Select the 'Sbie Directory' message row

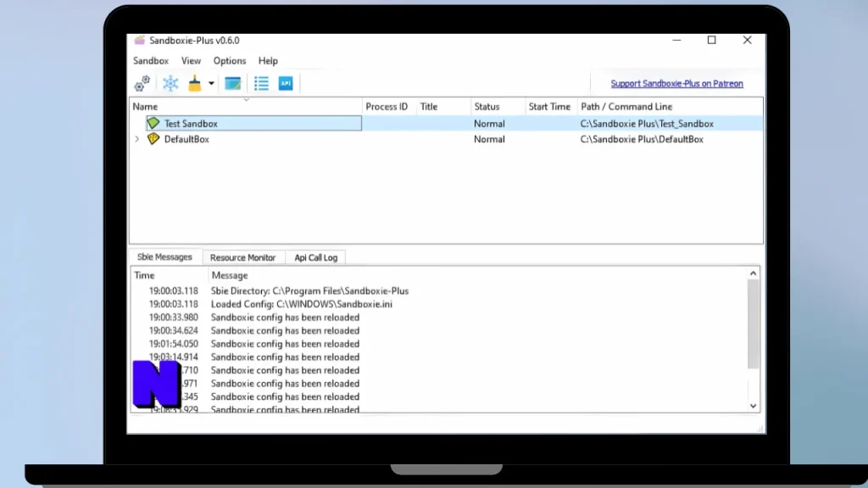(x=439, y=291)
